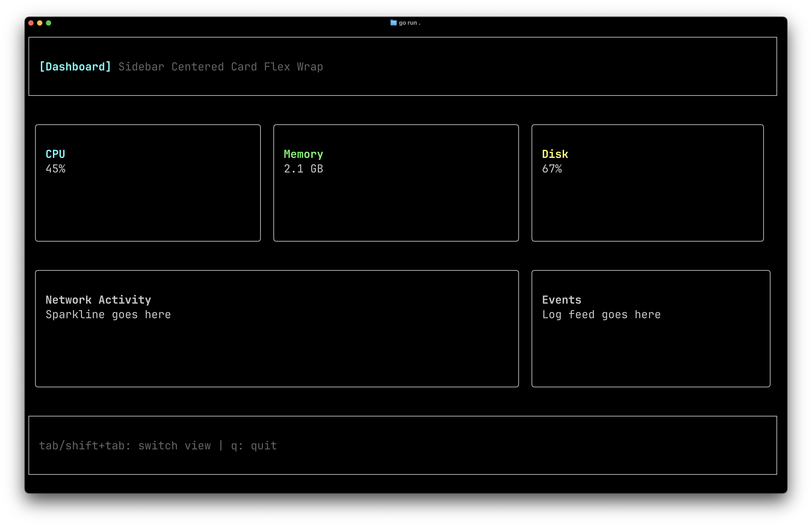Click the 'q: quit' hint

click(254, 445)
